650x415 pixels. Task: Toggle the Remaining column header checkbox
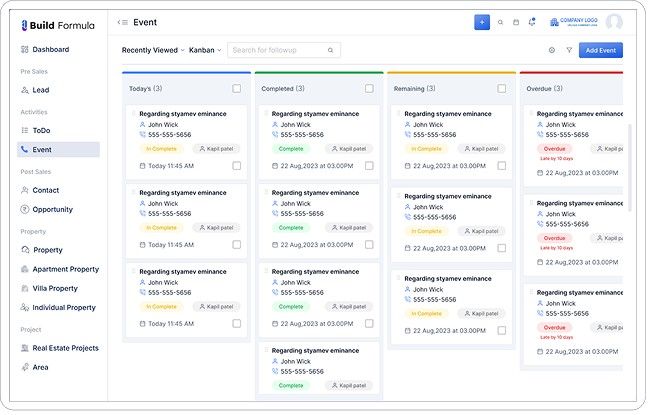pyautogui.click(x=501, y=88)
